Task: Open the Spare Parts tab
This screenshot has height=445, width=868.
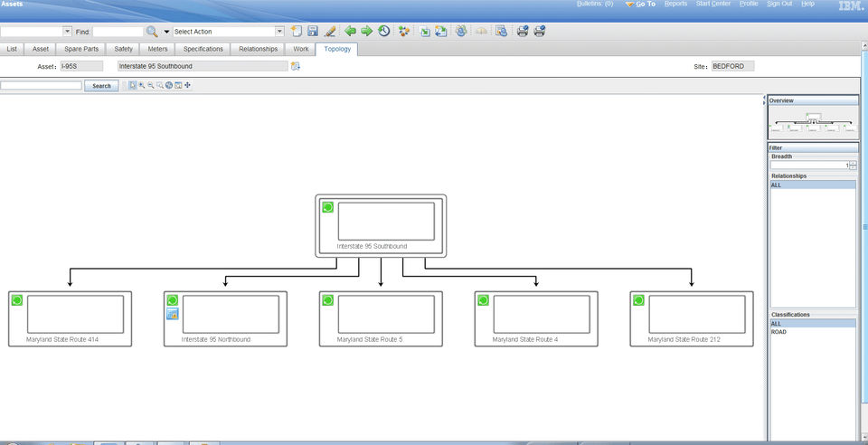Action: pyautogui.click(x=81, y=49)
